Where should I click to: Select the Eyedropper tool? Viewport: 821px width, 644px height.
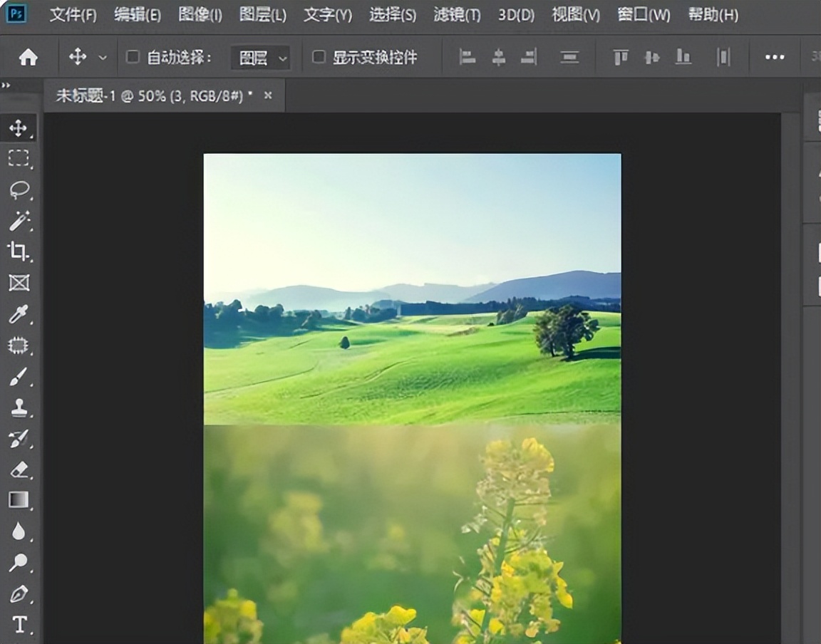[19, 313]
